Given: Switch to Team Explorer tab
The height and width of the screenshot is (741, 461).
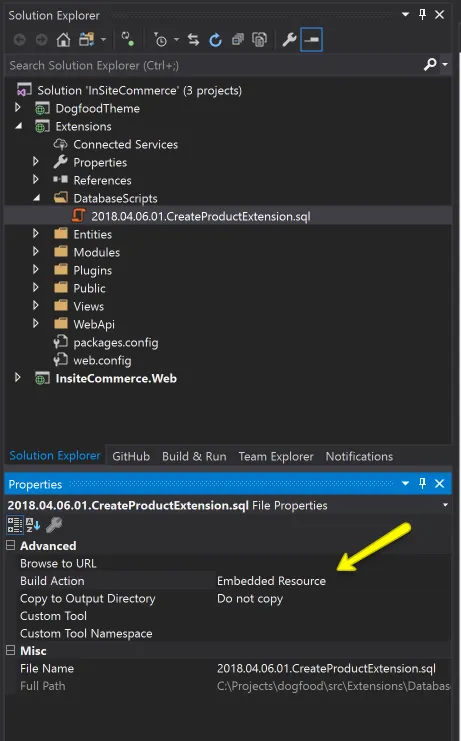Looking at the screenshot, I should click(x=276, y=457).
